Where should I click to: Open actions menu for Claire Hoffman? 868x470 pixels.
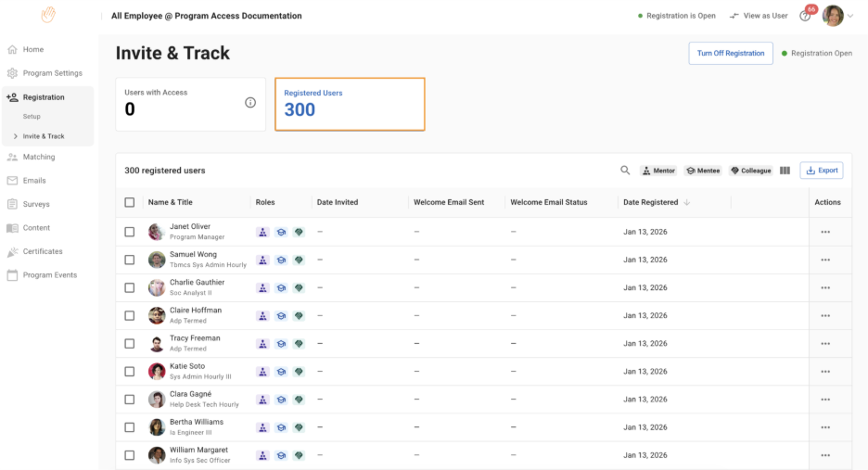pyautogui.click(x=825, y=316)
